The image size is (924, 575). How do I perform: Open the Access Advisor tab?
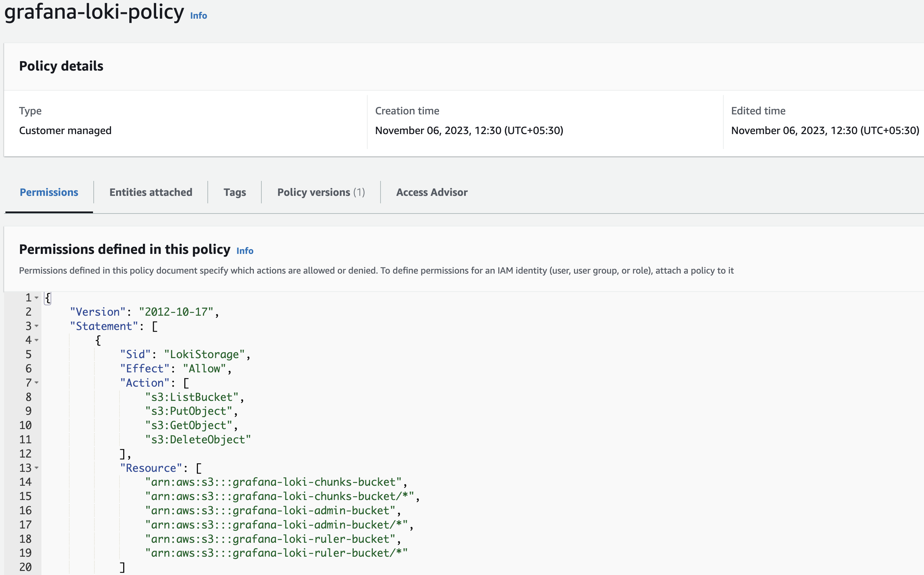(432, 192)
